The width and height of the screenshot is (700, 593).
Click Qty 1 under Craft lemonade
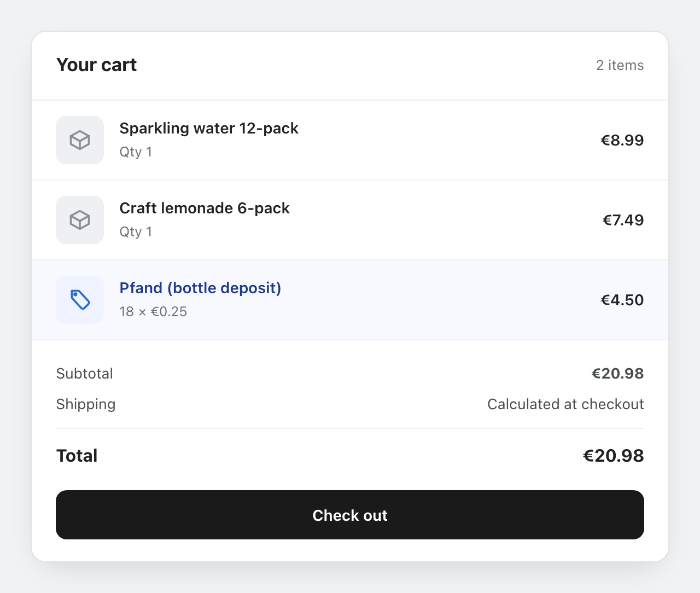pos(136,232)
